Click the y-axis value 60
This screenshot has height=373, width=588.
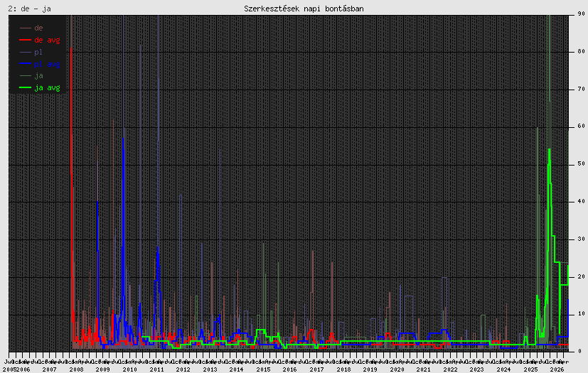(582, 126)
